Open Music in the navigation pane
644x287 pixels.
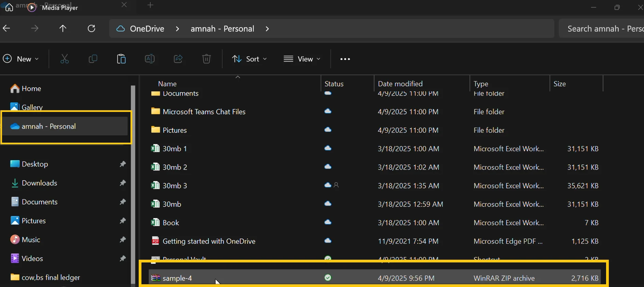tap(25, 240)
